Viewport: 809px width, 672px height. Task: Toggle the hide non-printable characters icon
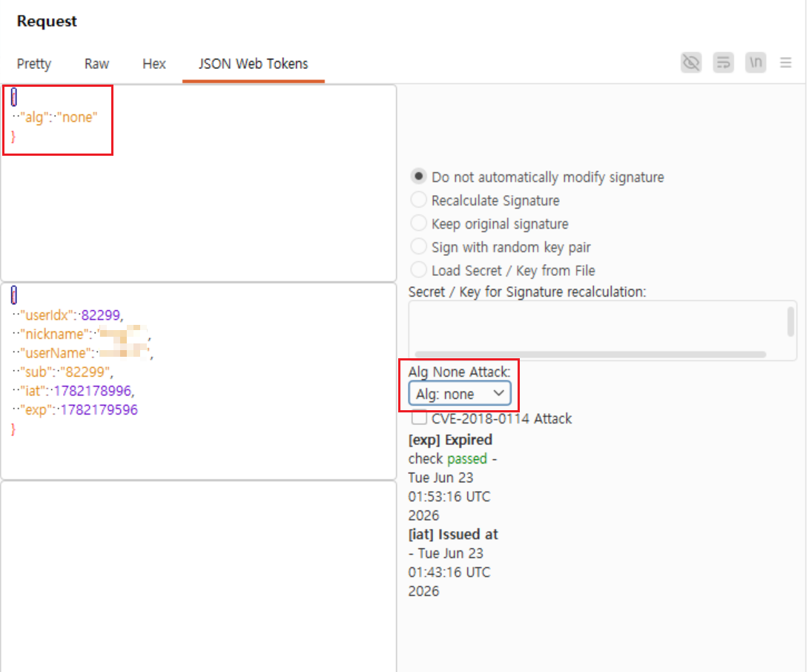691,63
